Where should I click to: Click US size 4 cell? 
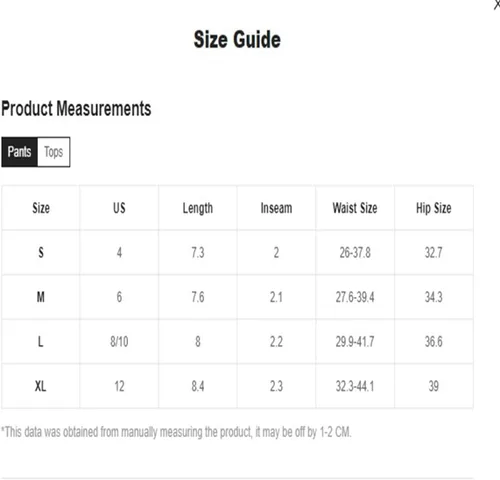(x=119, y=252)
